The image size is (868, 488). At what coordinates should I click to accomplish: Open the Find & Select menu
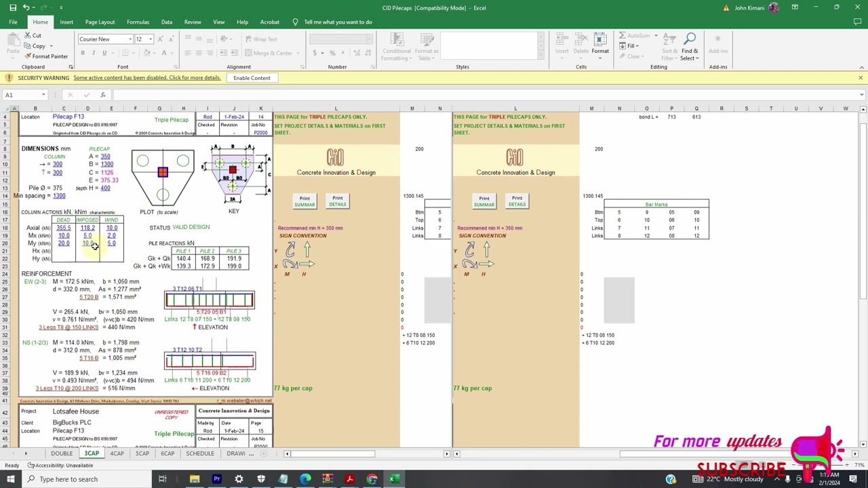(689, 47)
